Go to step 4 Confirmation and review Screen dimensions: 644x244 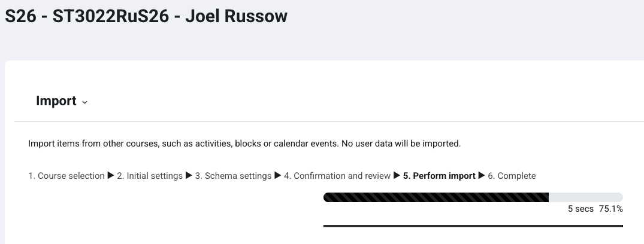click(x=337, y=176)
